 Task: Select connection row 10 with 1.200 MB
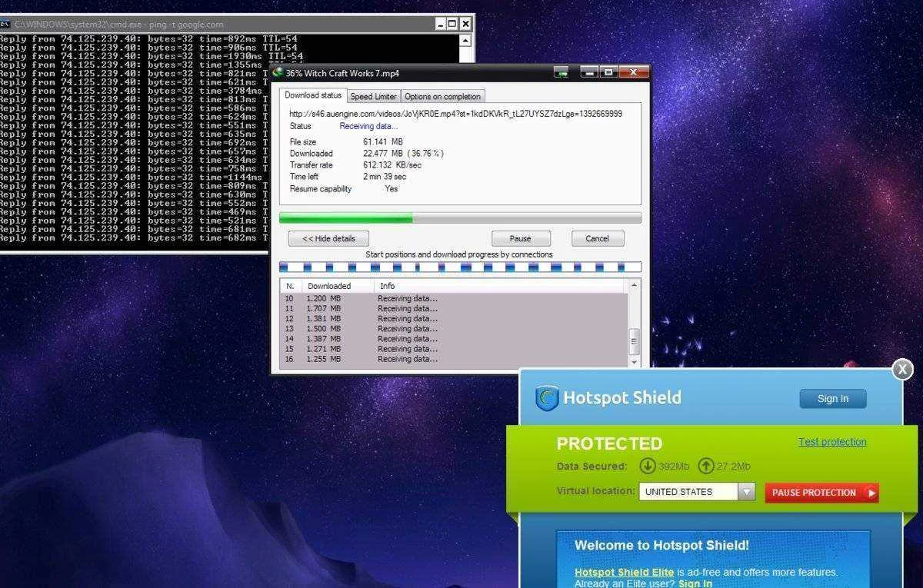454,298
